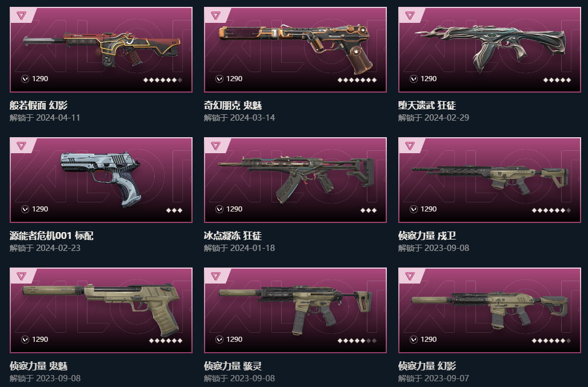Click the tier badge on 侦察力量 幻影 card
Viewport: 588px width, 387px height.
coord(410,276)
